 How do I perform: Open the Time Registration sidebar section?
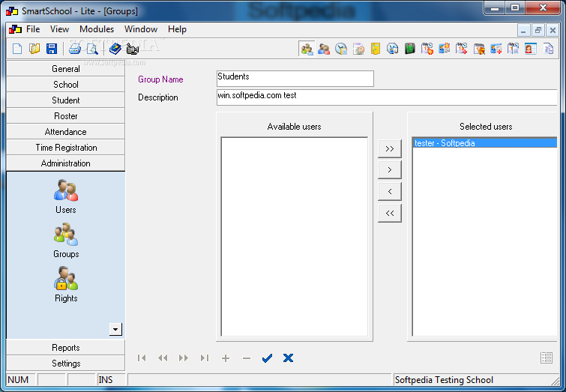(x=66, y=147)
